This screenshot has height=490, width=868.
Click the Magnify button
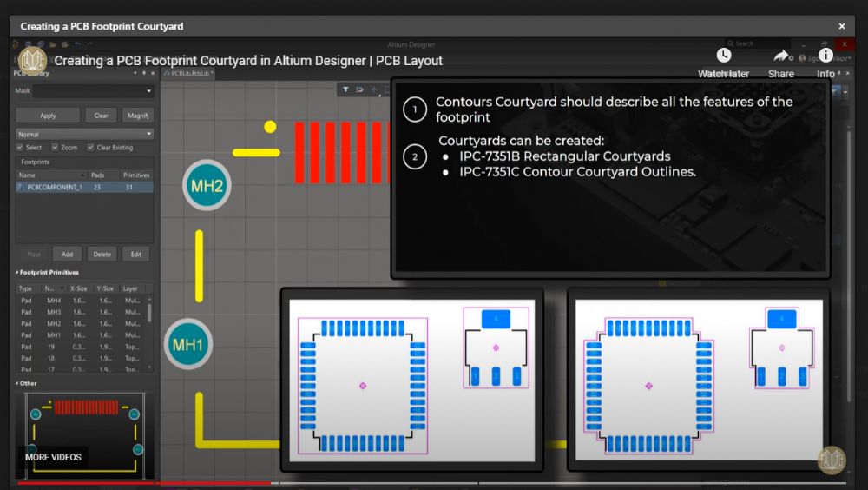(138, 116)
